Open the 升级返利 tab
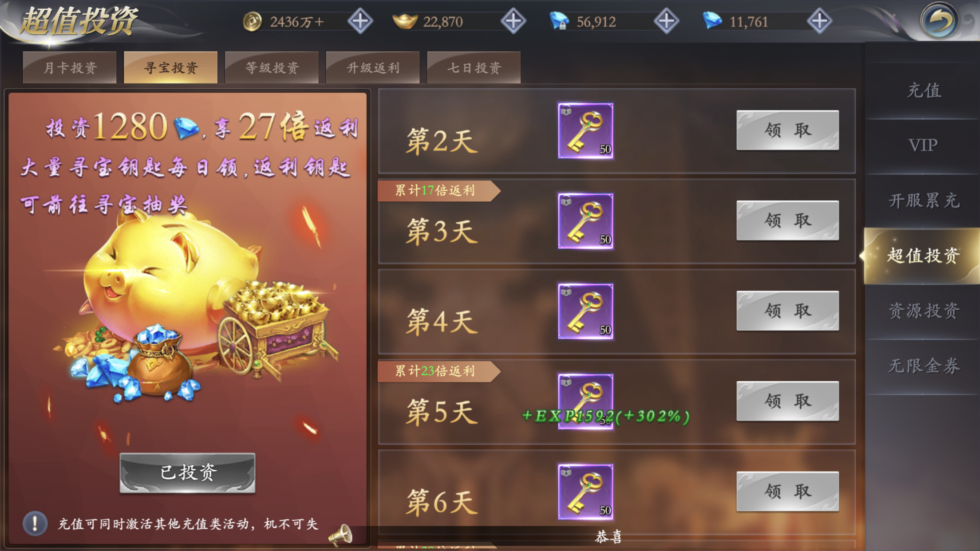980x551 pixels. pyautogui.click(x=373, y=67)
